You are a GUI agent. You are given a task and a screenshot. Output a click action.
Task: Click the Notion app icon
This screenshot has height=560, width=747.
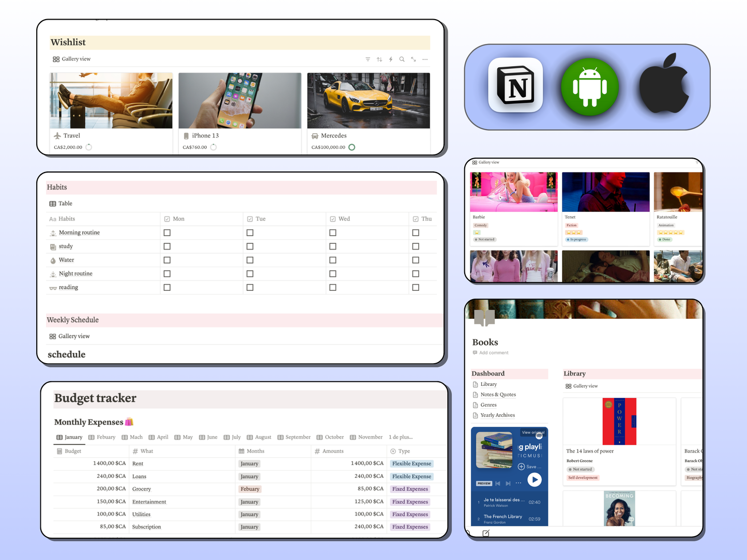click(x=515, y=85)
